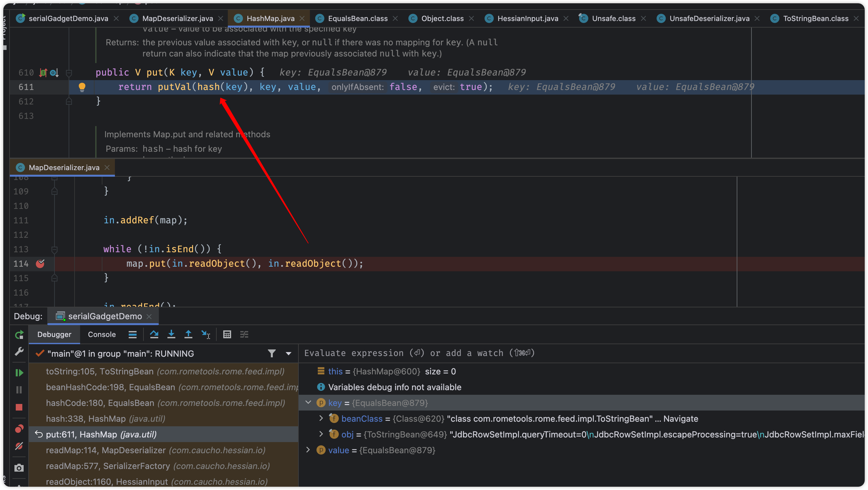Screen dimensions: 868x490
Task: Click the putVal call on line 611
Action: [x=174, y=87]
